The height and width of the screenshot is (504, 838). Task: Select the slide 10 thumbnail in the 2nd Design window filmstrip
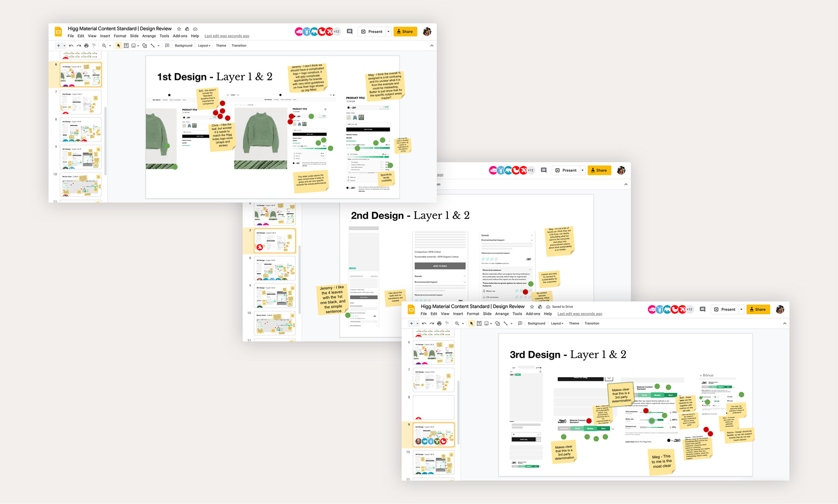point(275,323)
